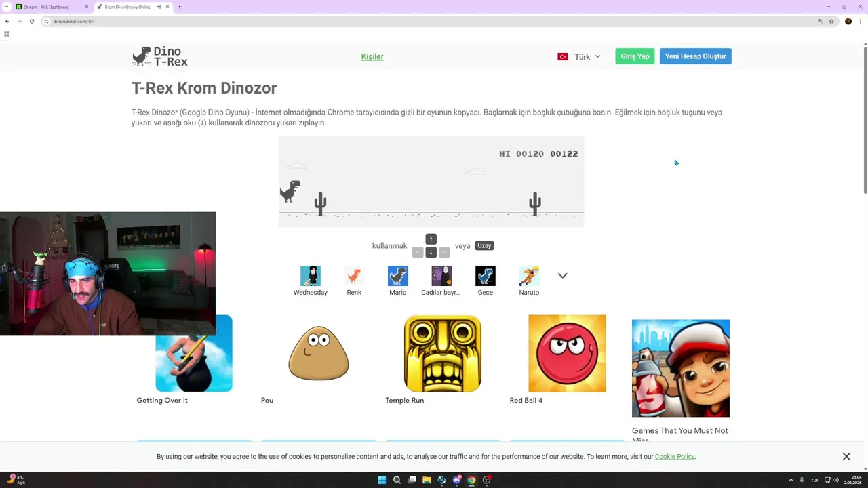The width and height of the screenshot is (868, 488).
Task: Open the Pou game thumbnail
Action: coord(318,353)
